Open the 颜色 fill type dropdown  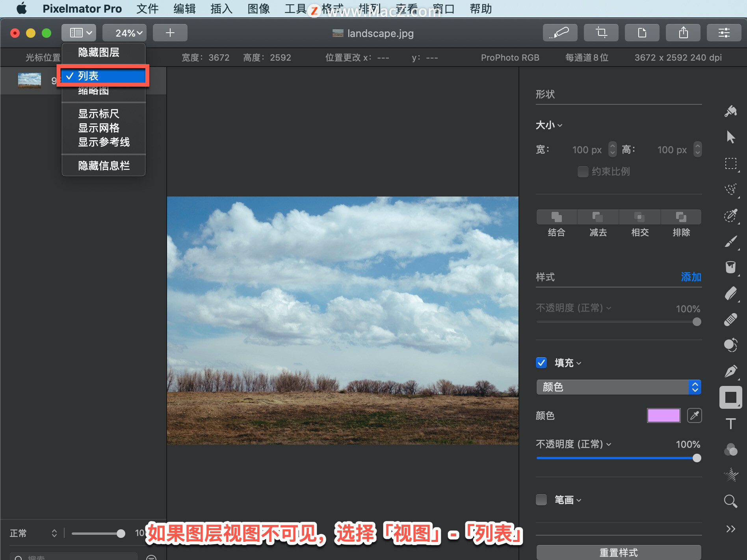coord(619,387)
